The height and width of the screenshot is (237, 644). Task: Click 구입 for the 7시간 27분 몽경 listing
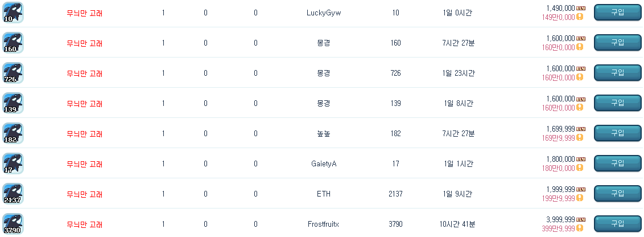(x=617, y=42)
